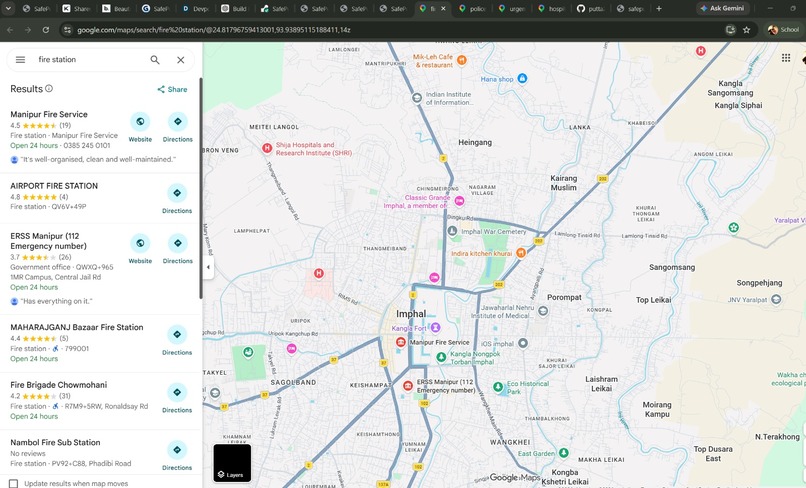Open the map Layers button

pos(232,463)
